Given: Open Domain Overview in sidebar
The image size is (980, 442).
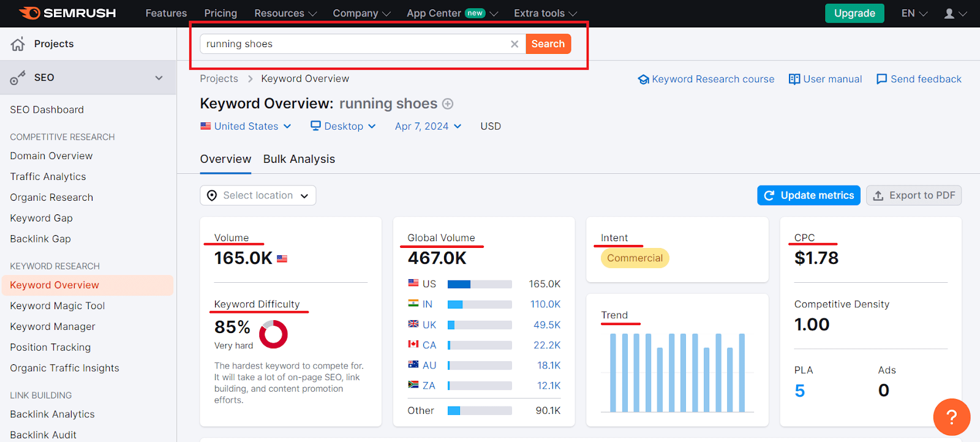Looking at the screenshot, I should click(x=51, y=156).
